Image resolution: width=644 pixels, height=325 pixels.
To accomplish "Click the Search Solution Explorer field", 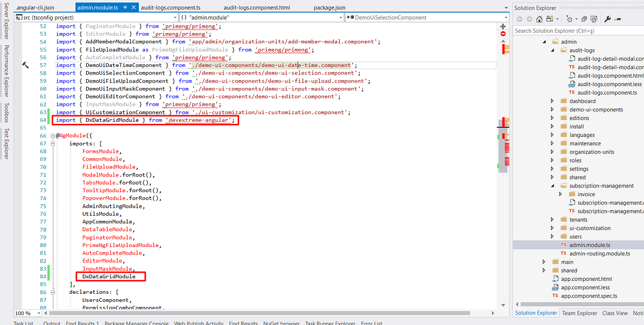I will 579,31.
